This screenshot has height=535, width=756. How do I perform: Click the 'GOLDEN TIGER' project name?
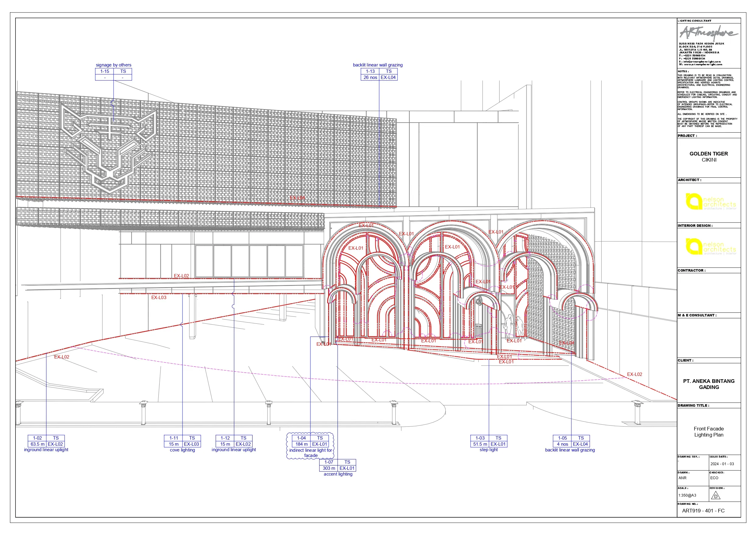(x=708, y=154)
